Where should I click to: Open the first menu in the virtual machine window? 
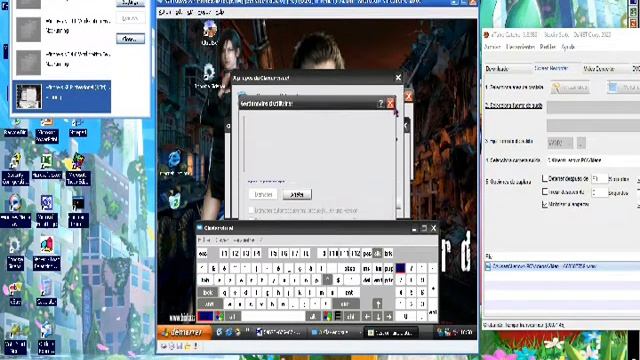pyautogui.click(x=164, y=12)
